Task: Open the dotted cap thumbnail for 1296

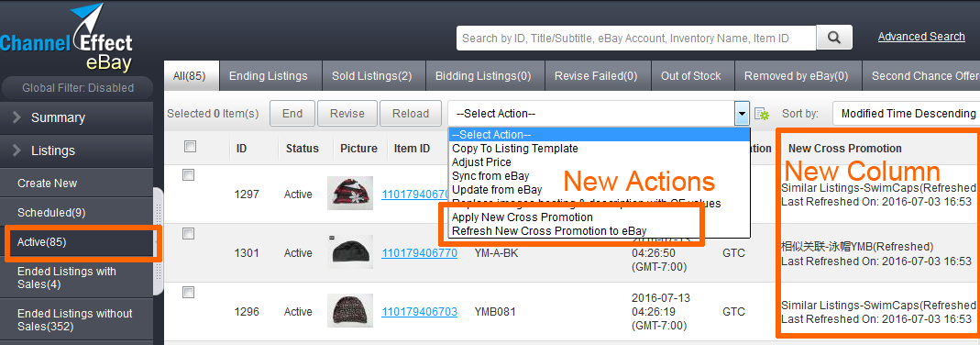Action: 350,311
